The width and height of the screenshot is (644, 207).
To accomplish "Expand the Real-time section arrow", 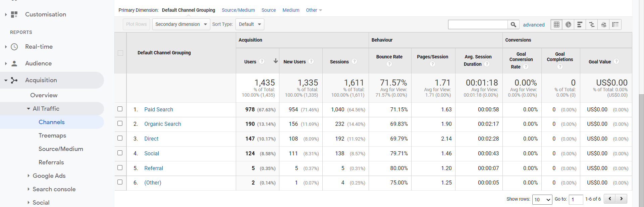I will click(x=6, y=47).
